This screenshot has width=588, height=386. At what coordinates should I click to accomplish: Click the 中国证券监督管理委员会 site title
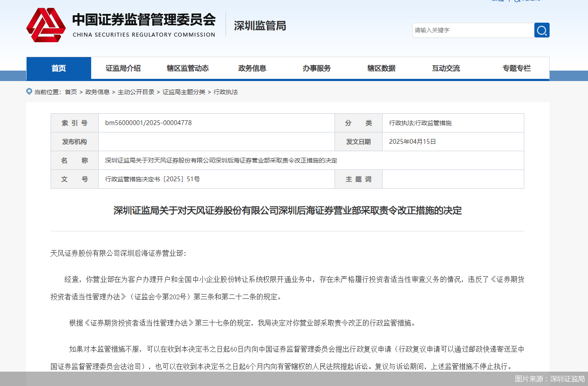click(x=144, y=20)
